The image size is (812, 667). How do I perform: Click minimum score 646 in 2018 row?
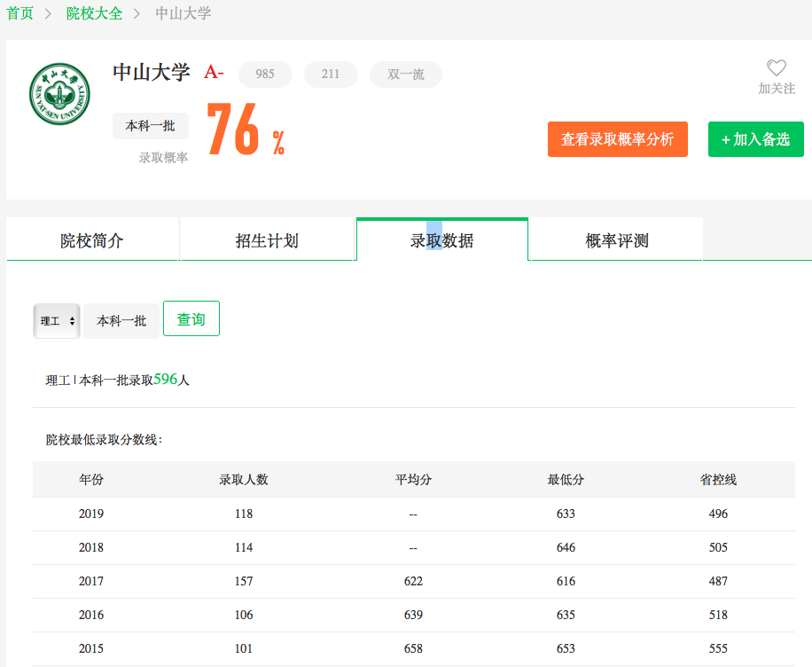coord(566,547)
